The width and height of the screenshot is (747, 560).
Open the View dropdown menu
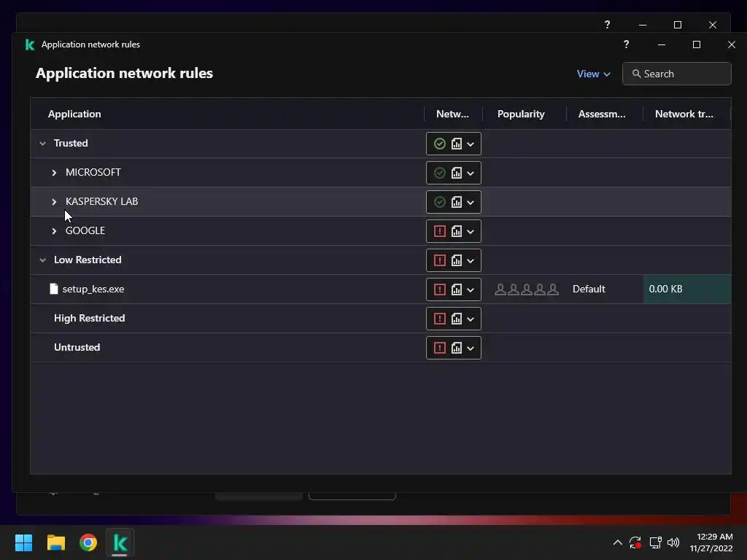pyautogui.click(x=593, y=74)
